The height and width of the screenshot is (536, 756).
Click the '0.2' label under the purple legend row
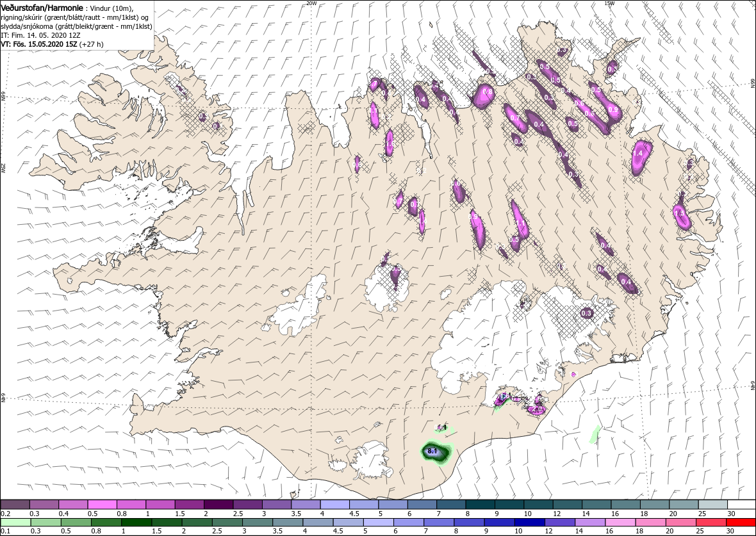[x=5, y=514]
